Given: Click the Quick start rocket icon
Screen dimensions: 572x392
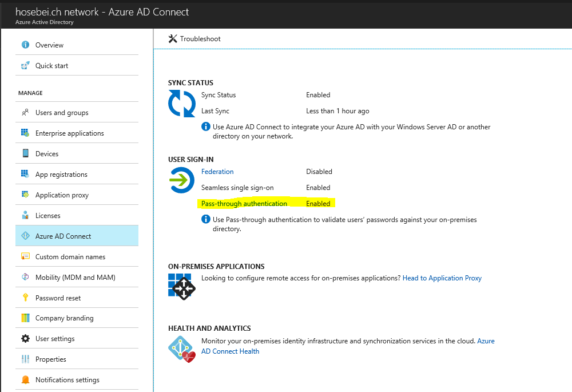Looking at the screenshot, I should (x=25, y=65).
